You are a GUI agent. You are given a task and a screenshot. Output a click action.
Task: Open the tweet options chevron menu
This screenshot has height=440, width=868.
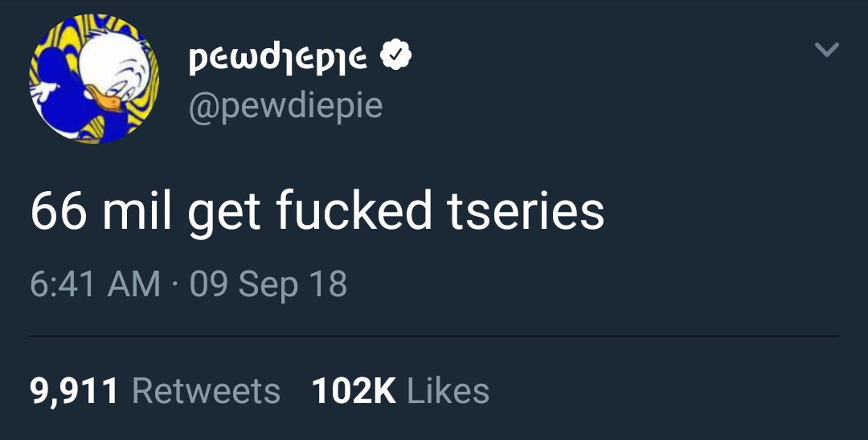tap(827, 50)
